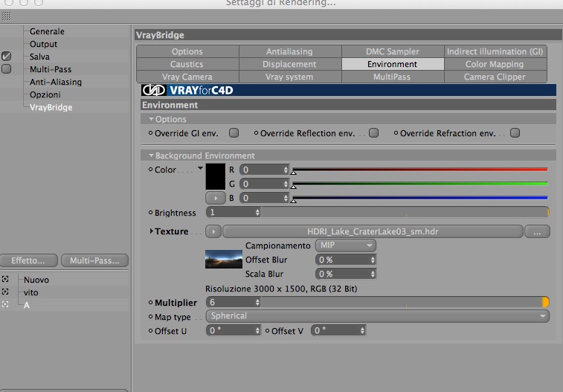Screen dimensions: 563x392
Task: Click the ... browse button for the texture
Action: (537, 231)
